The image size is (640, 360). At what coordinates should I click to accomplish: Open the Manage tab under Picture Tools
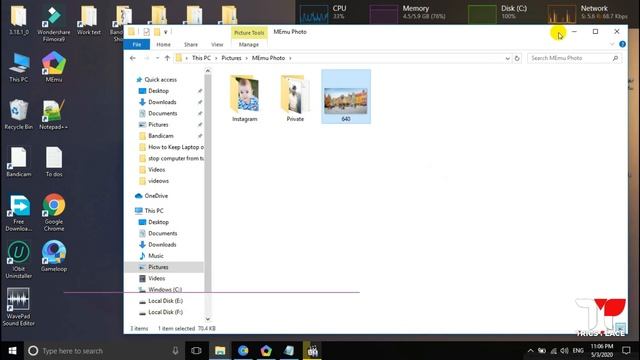coord(249,44)
